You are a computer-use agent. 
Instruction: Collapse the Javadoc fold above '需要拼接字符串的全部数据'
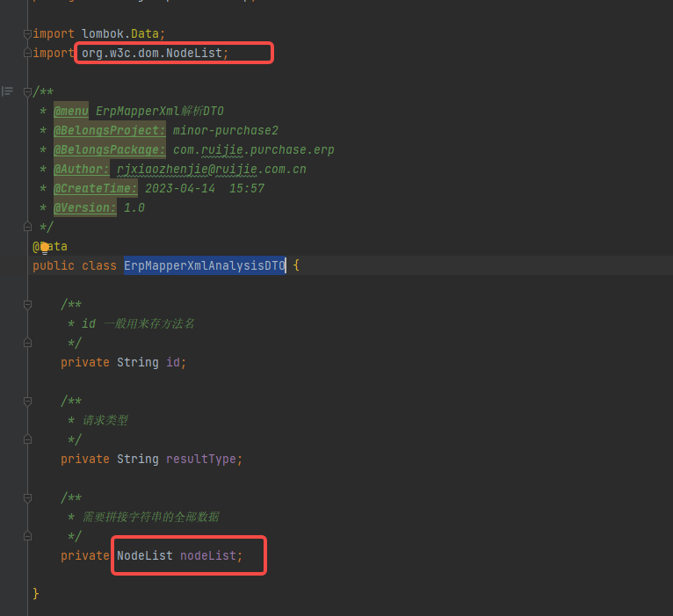(x=27, y=497)
